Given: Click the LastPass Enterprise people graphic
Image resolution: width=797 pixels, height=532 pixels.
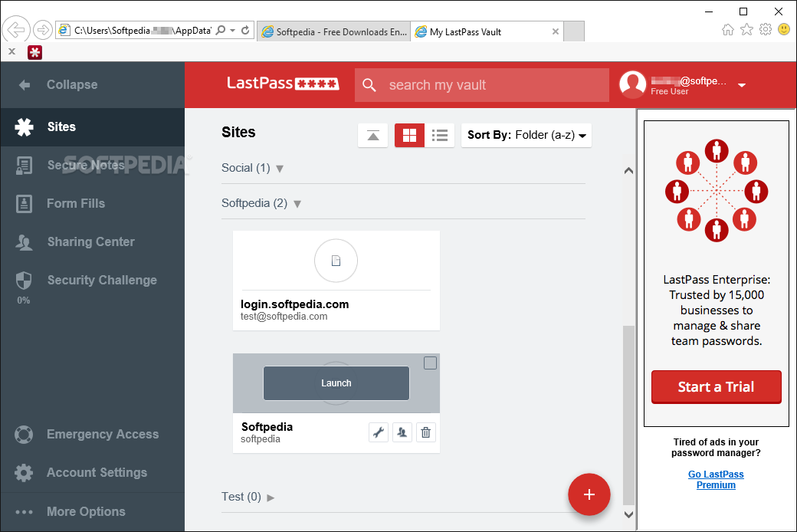Looking at the screenshot, I should tap(717, 190).
